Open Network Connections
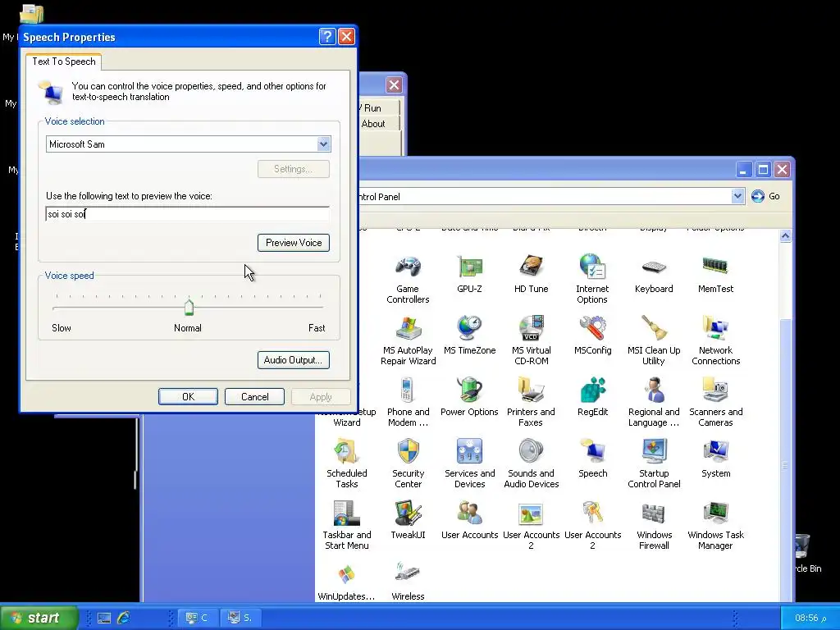This screenshot has width=840, height=630. (715, 340)
